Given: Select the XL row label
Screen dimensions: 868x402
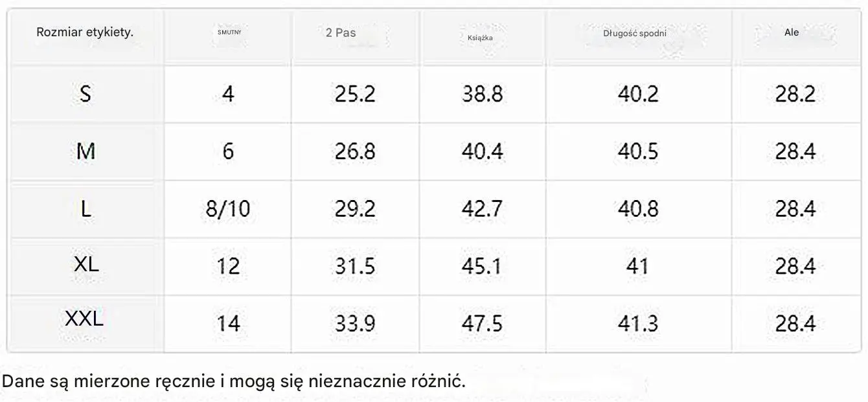Looking at the screenshot, I should [x=87, y=263].
